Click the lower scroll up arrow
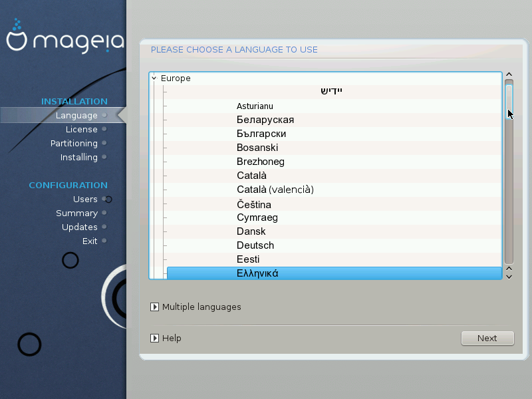The image size is (532, 399). coord(509,269)
